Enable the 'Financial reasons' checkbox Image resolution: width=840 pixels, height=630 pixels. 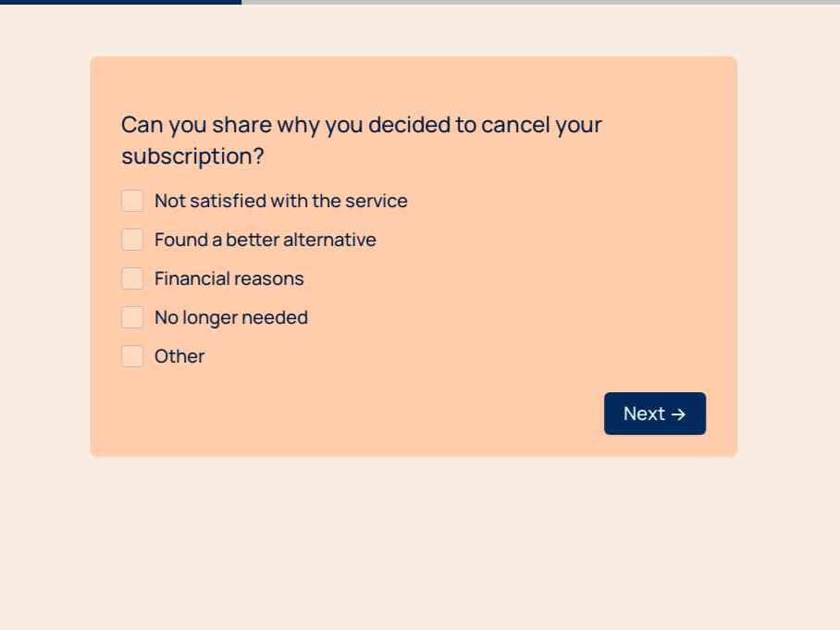click(x=132, y=278)
